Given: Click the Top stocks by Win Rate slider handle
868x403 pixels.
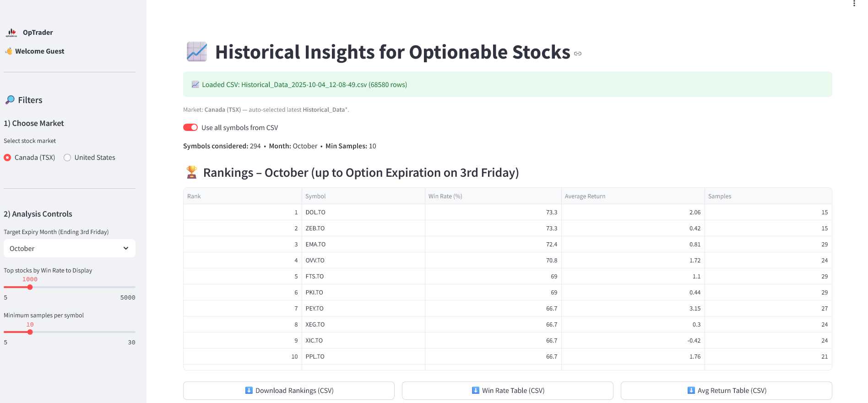Looking at the screenshot, I should tap(30, 287).
